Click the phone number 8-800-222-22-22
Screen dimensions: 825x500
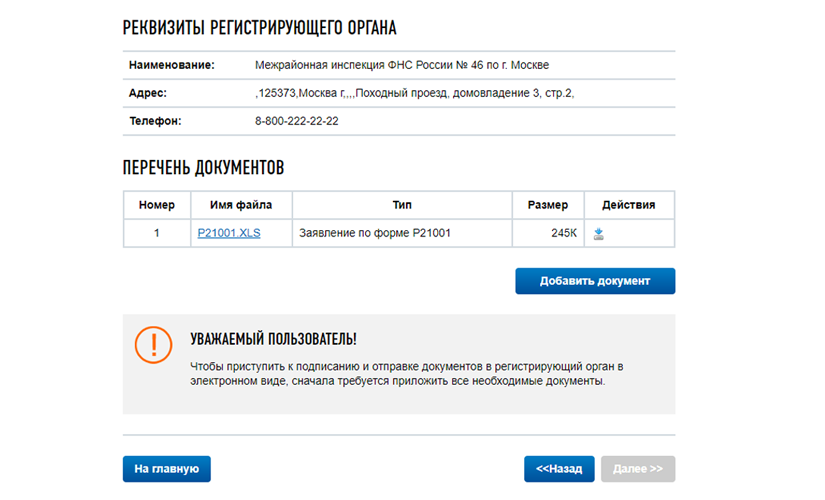tap(297, 121)
